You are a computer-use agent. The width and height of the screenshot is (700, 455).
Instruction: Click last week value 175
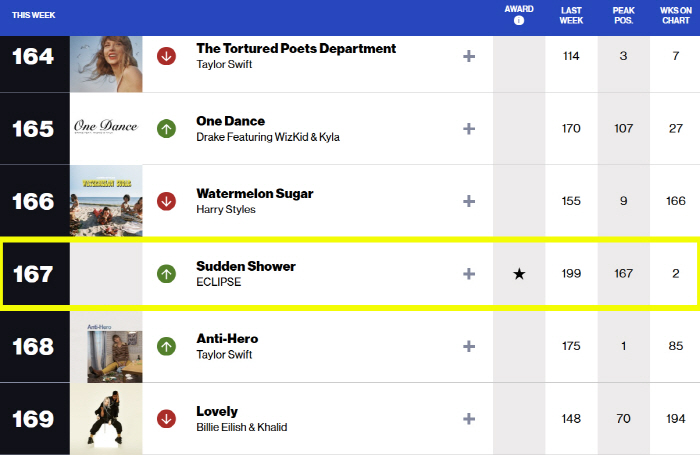[x=571, y=346]
